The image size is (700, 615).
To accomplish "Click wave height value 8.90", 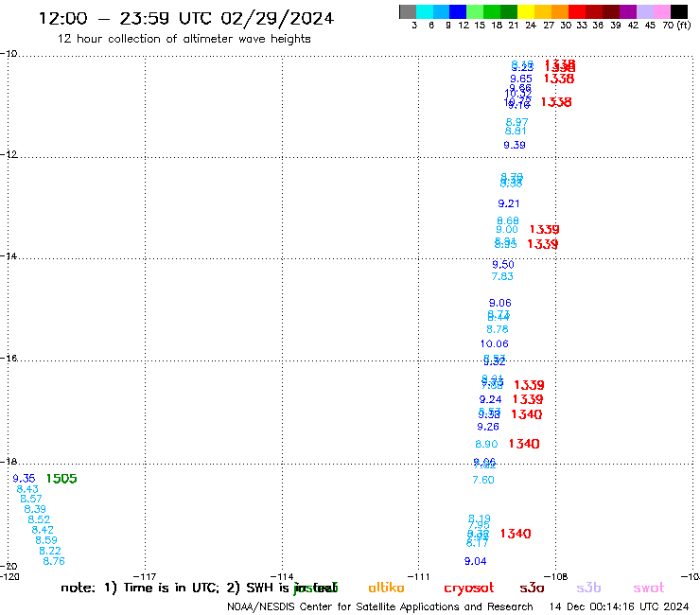I will pos(486,444).
